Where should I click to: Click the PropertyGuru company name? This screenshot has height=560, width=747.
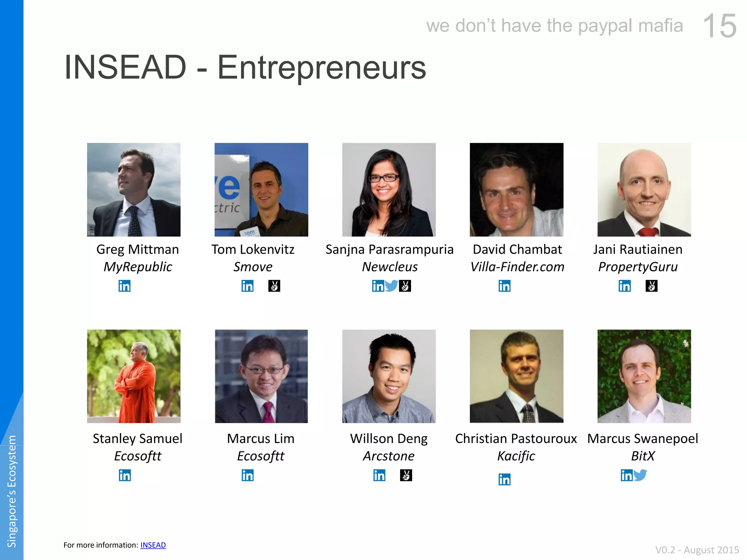[x=638, y=267]
